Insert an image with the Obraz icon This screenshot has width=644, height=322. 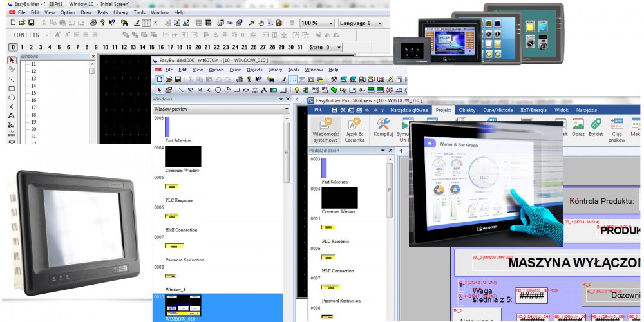tap(578, 128)
